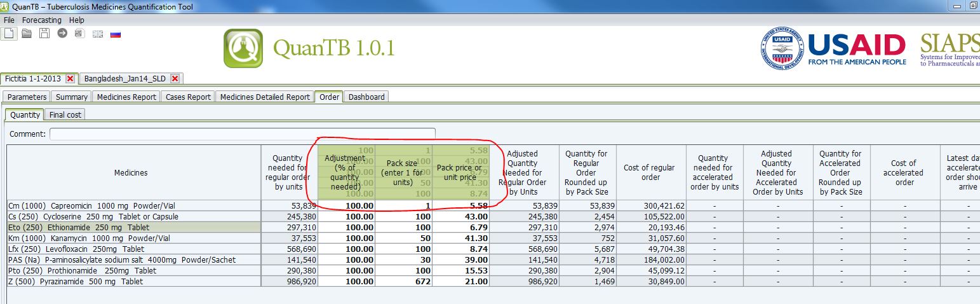Select Z (500) Pyrazinamide row
Image resolution: width=980 pixels, height=304 pixels.
[134, 281]
